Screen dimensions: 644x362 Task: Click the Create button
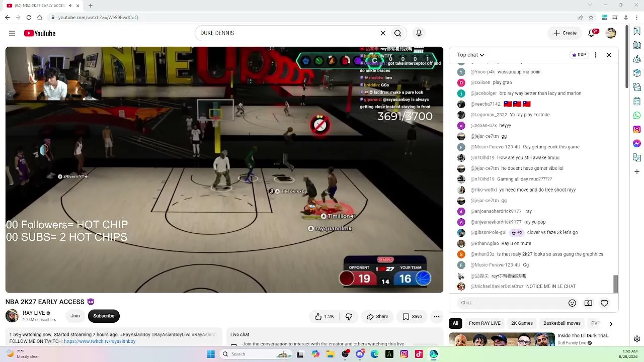click(565, 33)
